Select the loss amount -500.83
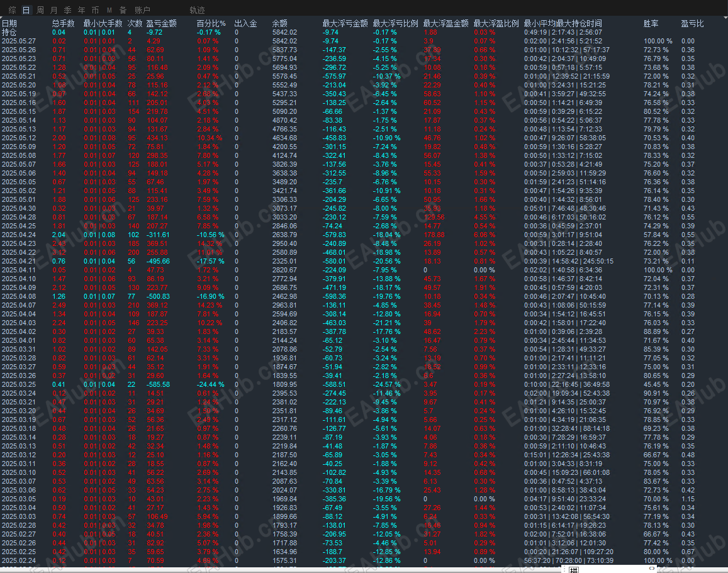 click(x=158, y=296)
